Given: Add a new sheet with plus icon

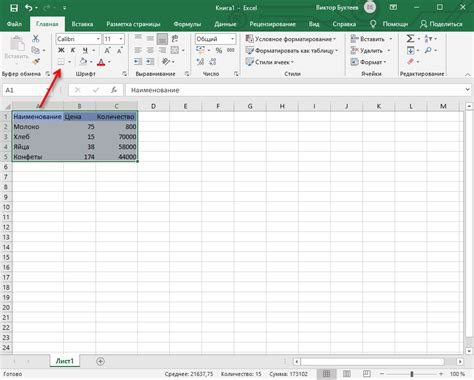Looking at the screenshot, I should (100, 361).
